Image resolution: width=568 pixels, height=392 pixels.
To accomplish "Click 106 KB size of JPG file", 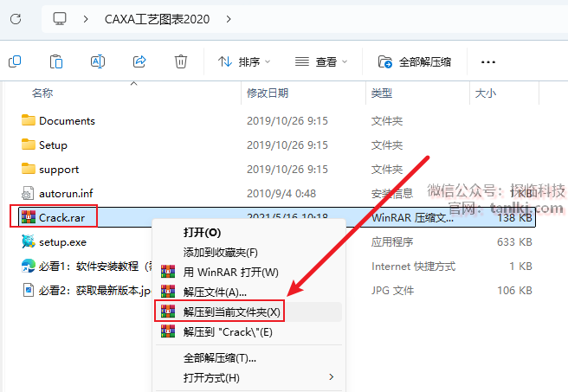I will pos(514,290).
